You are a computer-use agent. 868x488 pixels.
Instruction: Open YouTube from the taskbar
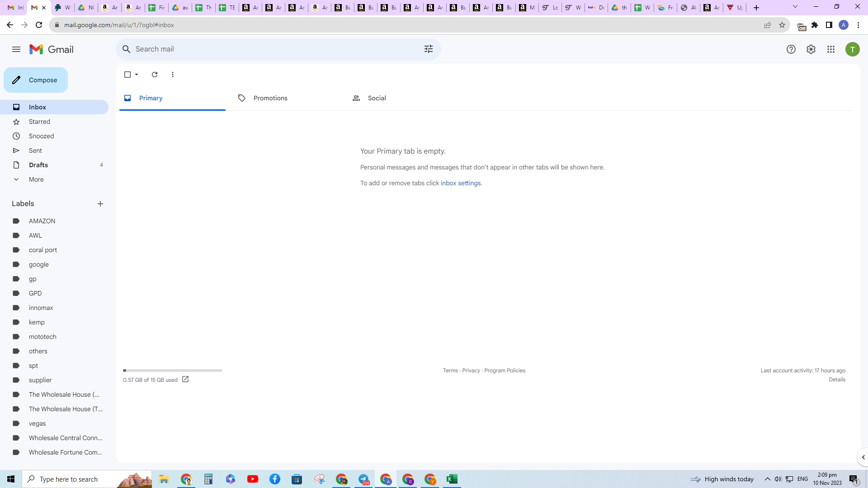click(253, 479)
